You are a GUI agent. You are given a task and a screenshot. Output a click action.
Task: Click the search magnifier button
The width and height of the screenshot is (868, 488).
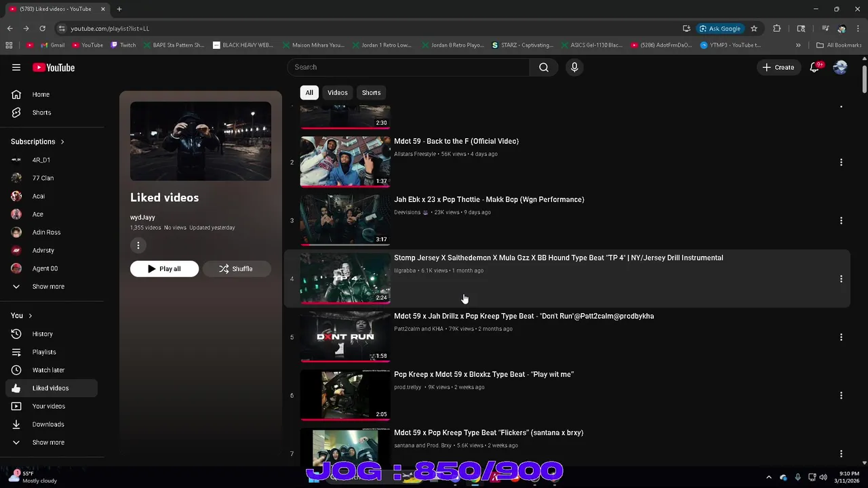[x=544, y=67]
